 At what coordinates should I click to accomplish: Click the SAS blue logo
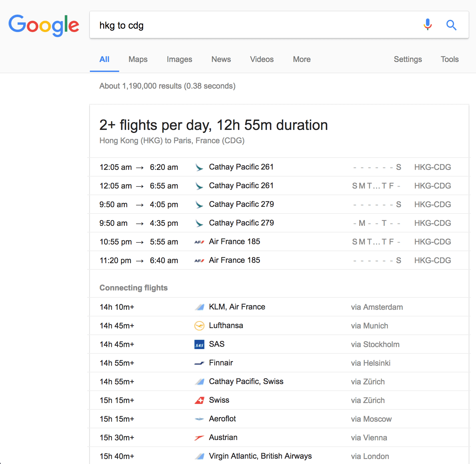click(x=199, y=344)
